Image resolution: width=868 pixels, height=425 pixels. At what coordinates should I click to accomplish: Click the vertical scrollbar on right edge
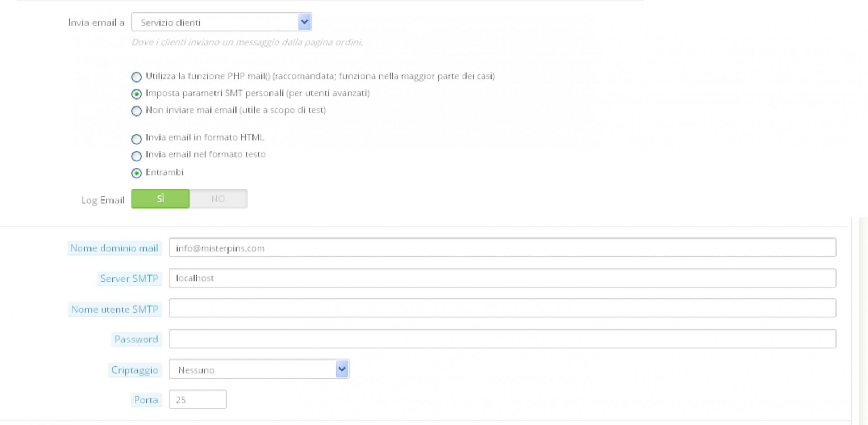[x=863, y=319]
